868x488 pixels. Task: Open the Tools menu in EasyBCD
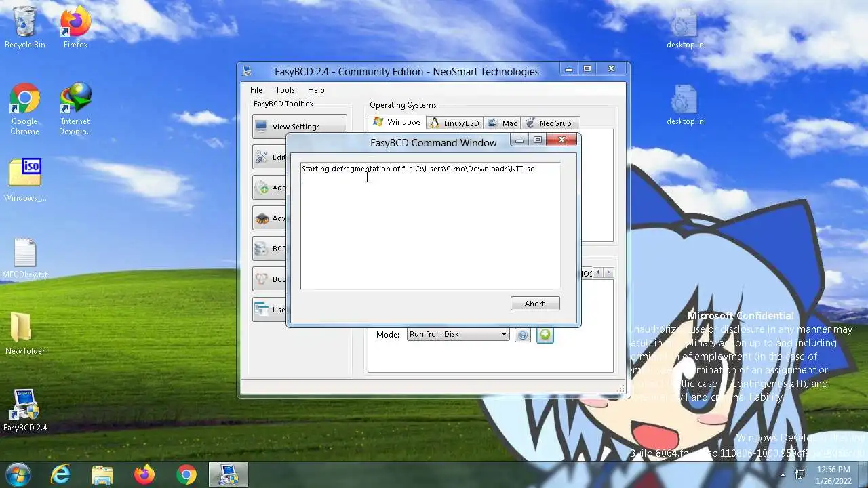285,90
